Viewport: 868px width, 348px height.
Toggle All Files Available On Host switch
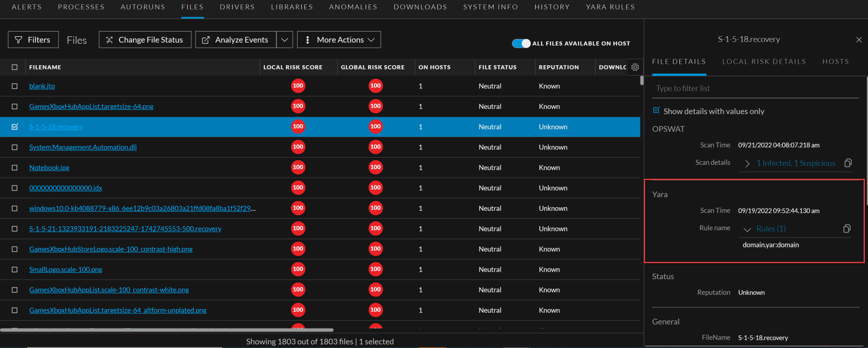click(x=521, y=43)
